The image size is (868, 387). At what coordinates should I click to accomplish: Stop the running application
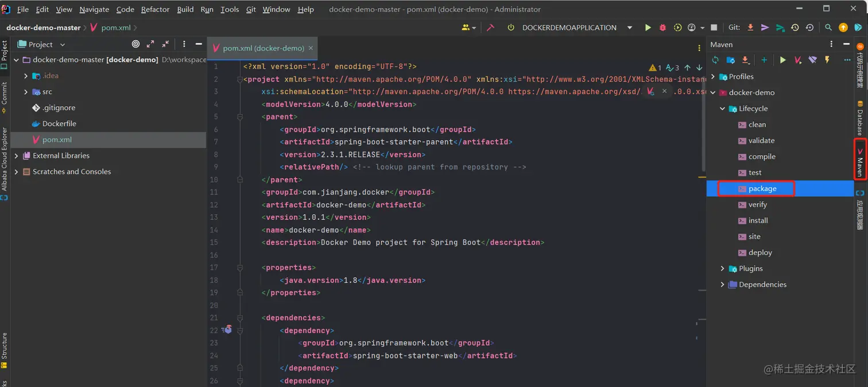(714, 28)
